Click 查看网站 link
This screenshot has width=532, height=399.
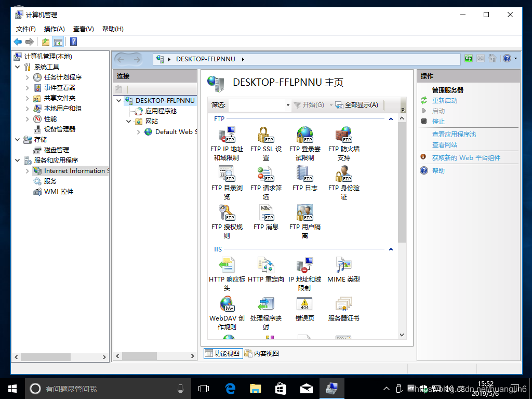click(x=445, y=144)
